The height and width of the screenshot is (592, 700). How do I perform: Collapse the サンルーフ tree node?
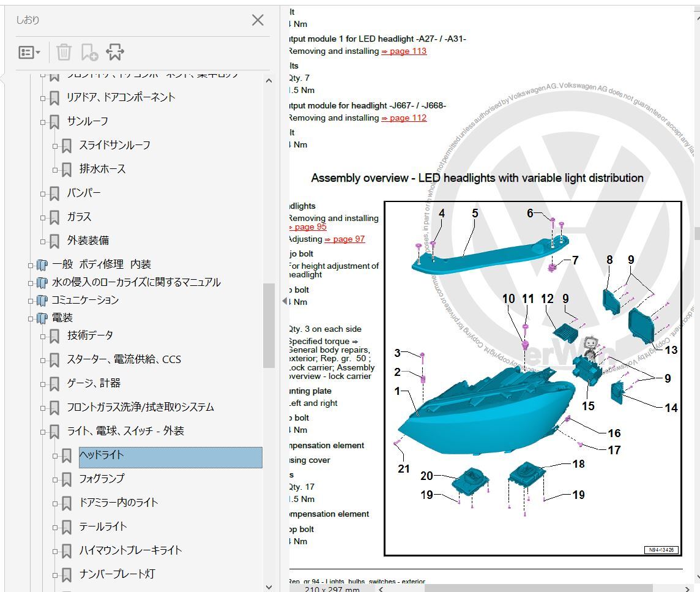coord(43,122)
